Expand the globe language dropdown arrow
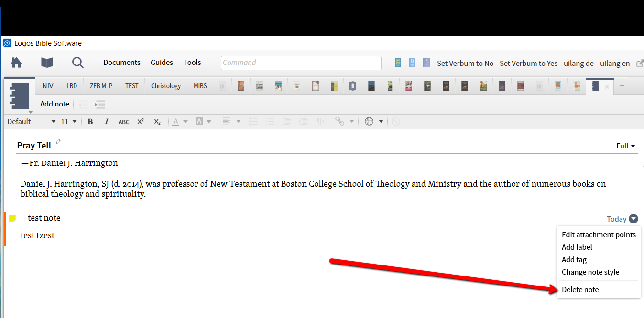The height and width of the screenshot is (318, 644). click(x=381, y=122)
